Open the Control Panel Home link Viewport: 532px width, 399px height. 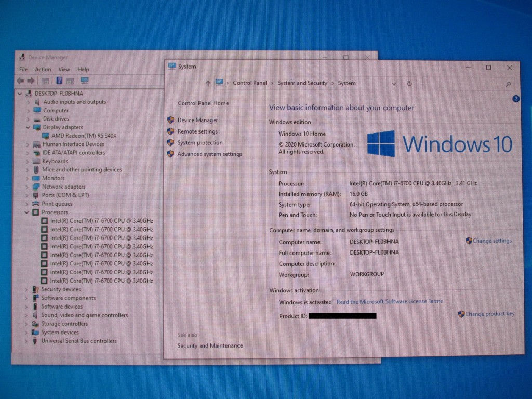[x=203, y=103]
